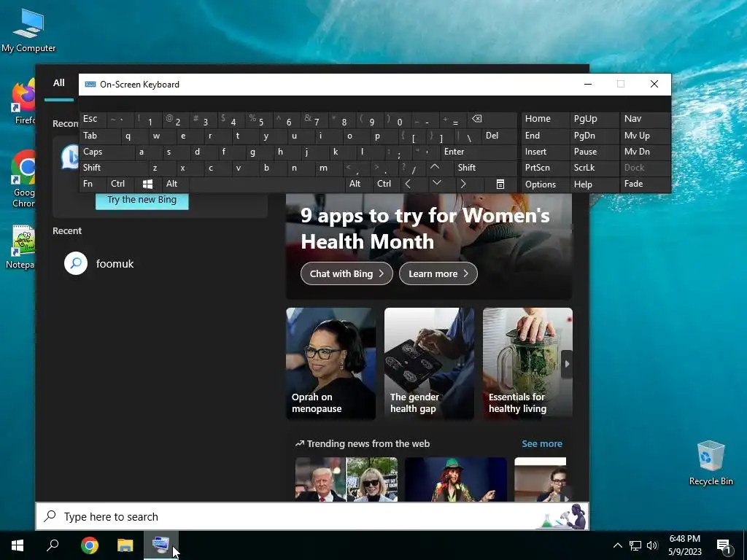Open the notification center icon

pos(724,546)
